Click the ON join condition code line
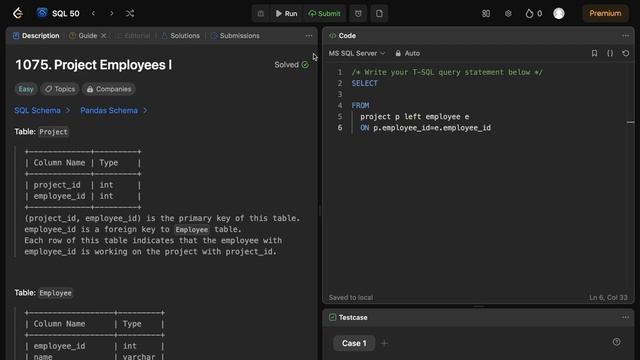This screenshot has height=360, width=640. (426, 128)
